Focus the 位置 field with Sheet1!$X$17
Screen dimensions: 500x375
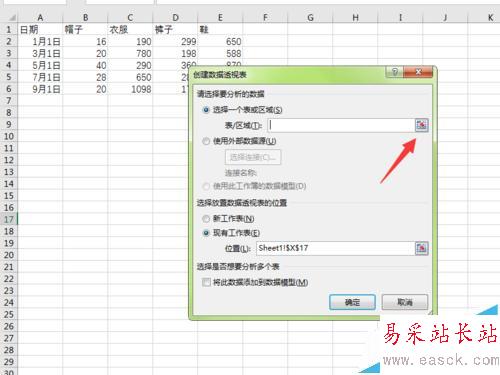point(335,248)
